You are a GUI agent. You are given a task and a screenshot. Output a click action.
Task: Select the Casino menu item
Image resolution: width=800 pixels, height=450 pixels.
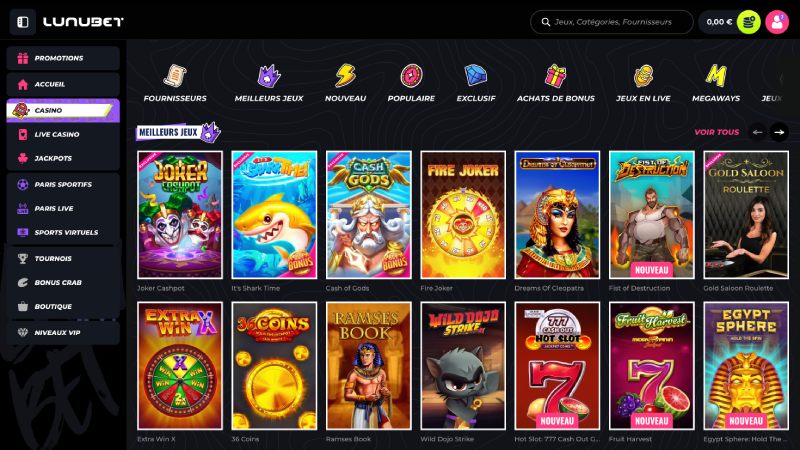pyautogui.click(x=63, y=110)
